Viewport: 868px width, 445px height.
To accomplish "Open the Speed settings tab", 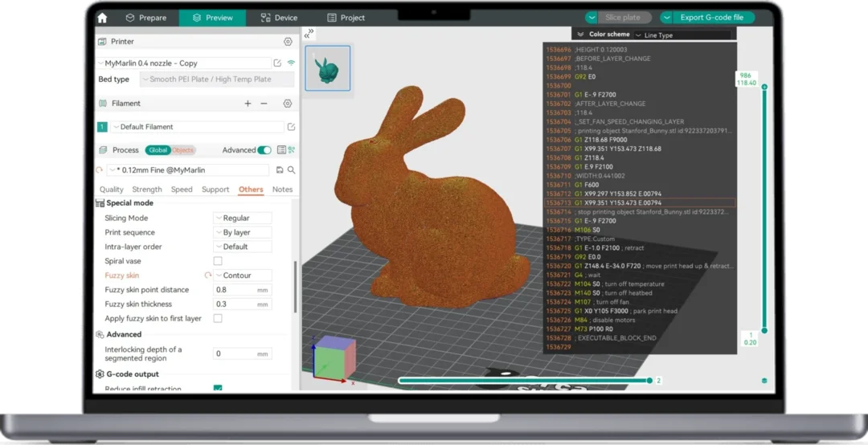I will coord(182,190).
